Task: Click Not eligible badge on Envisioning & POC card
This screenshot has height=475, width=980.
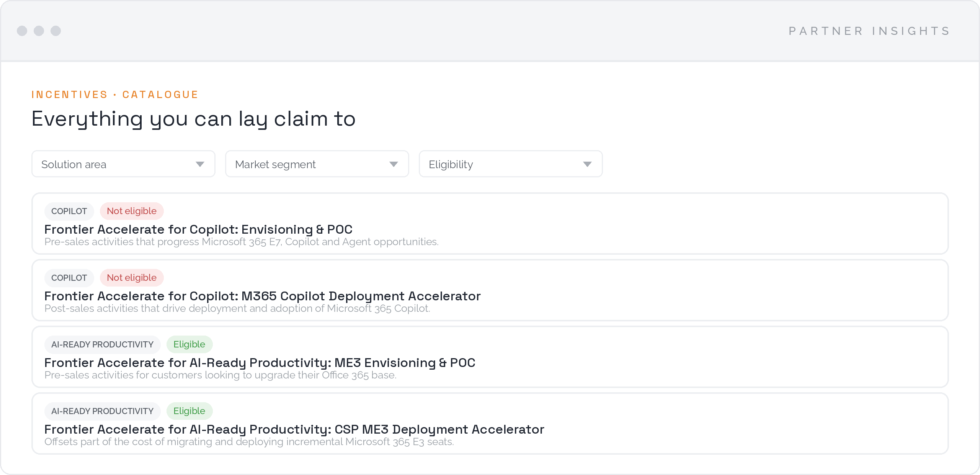Action: pyautogui.click(x=132, y=211)
